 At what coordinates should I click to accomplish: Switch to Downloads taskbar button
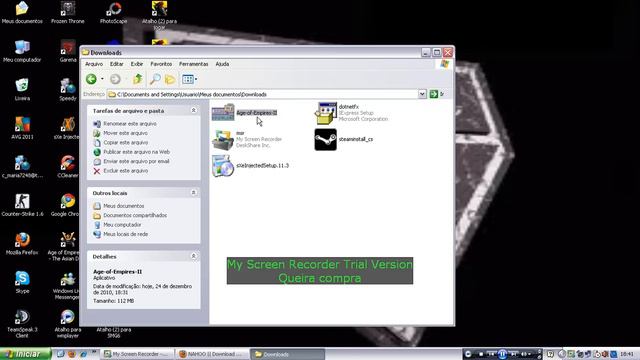[x=287, y=354]
